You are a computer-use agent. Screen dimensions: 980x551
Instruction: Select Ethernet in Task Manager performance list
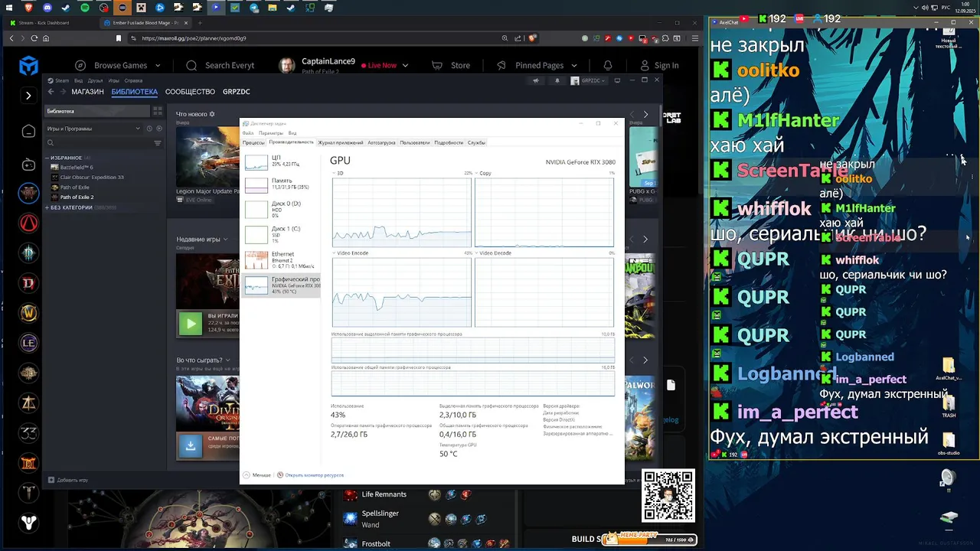280,259
